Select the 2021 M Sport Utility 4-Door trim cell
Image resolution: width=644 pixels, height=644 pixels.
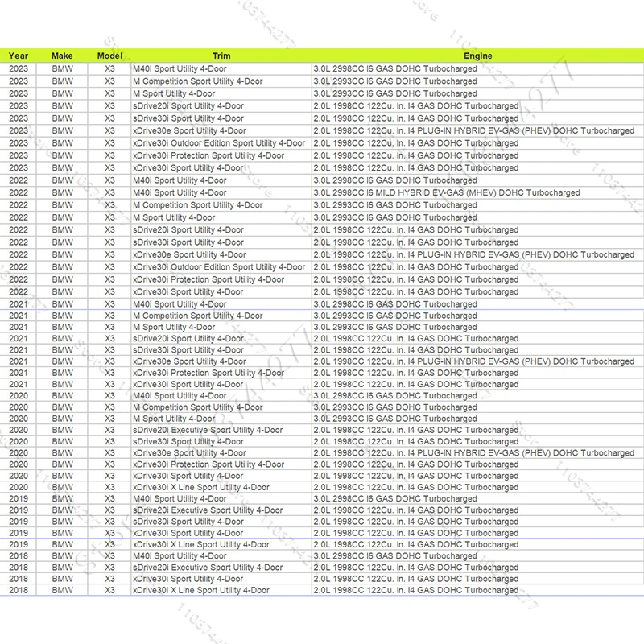coord(221,328)
